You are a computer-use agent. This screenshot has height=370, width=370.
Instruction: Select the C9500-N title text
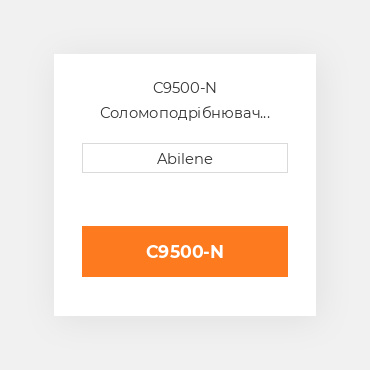coord(185,88)
